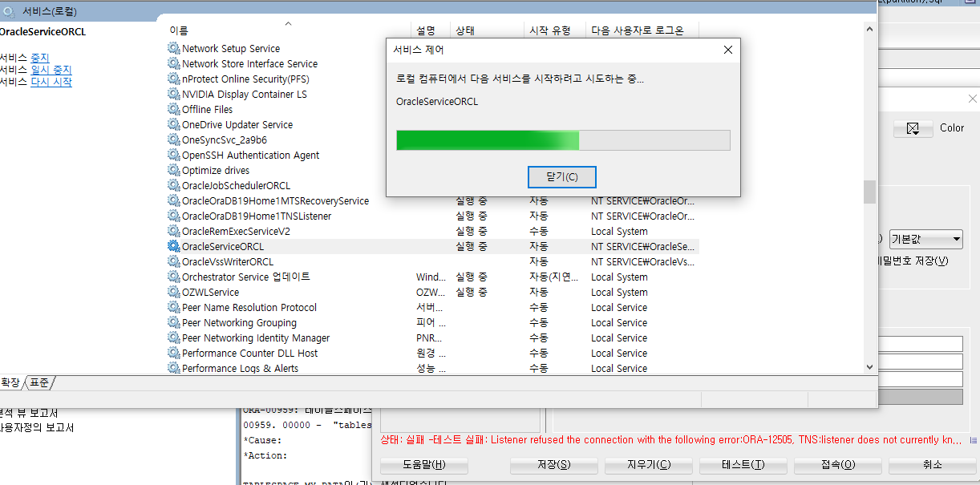
Task: Click NT SERVICE₩OracleVs... logon cell
Action: [x=642, y=262]
